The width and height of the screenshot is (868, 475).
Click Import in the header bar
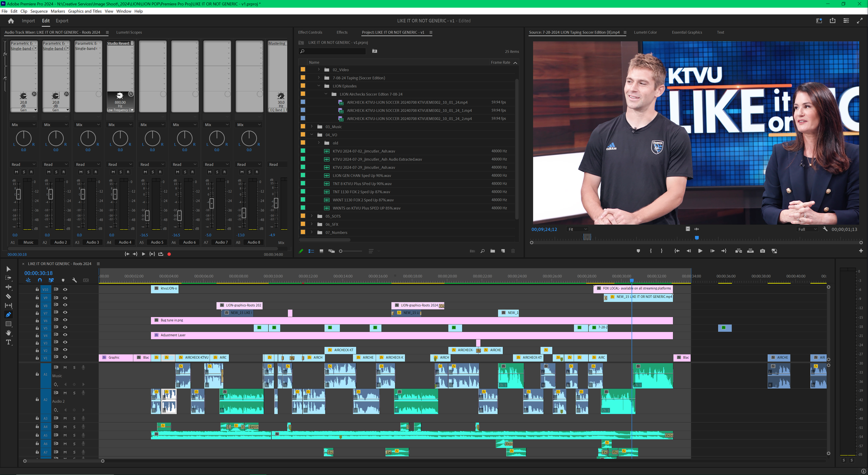pyautogui.click(x=28, y=21)
